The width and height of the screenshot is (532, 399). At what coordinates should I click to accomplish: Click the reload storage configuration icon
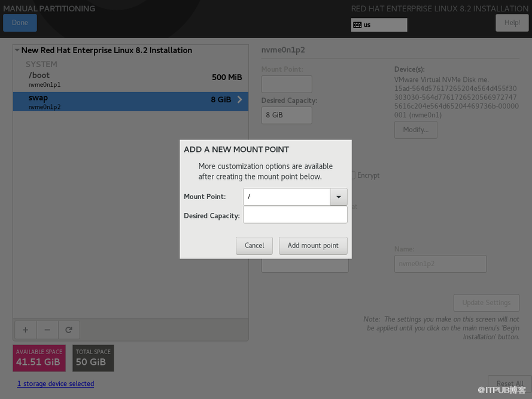[69, 330]
